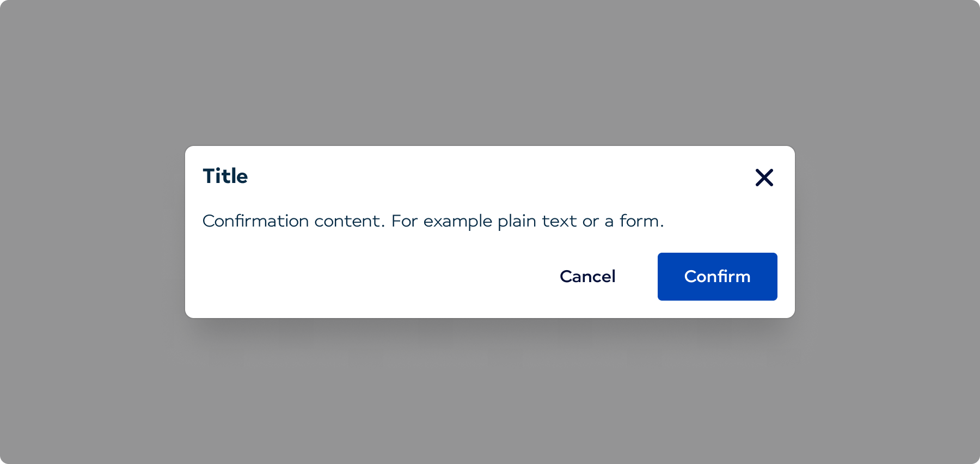Click the word 'Confirmation' in the body text

255,221
